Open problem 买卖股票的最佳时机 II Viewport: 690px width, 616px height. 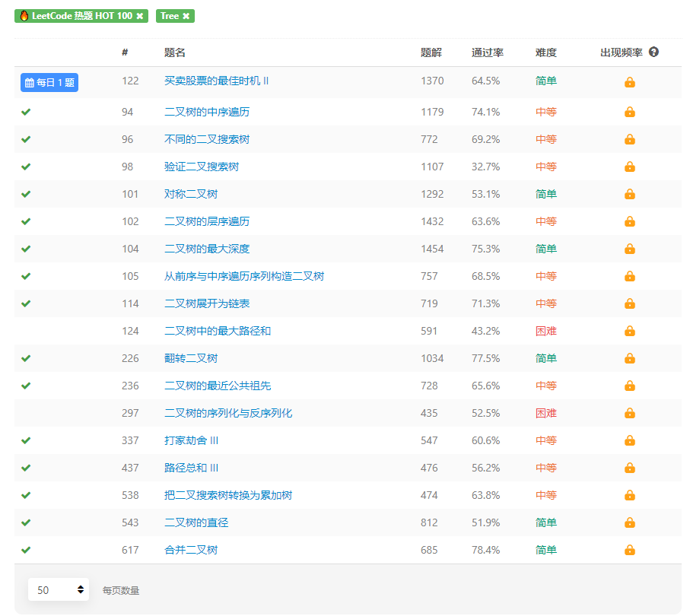[x=216, y=81]
